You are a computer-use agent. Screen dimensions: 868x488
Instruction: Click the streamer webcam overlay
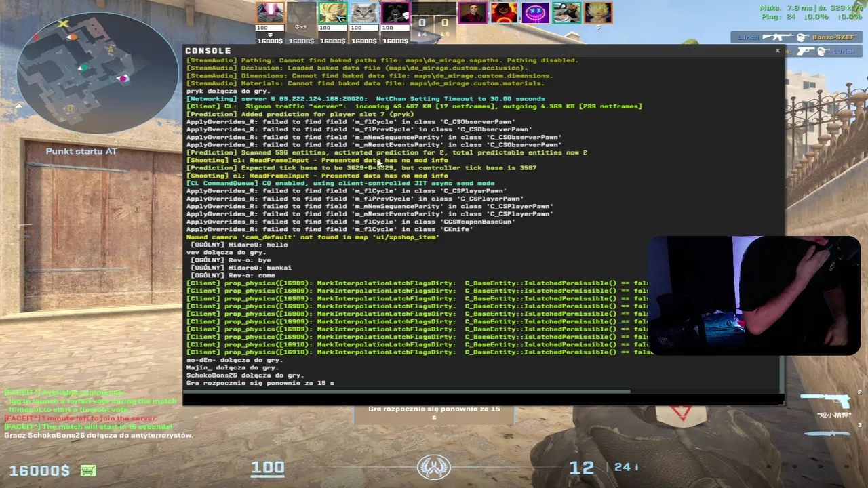[754, 296]
